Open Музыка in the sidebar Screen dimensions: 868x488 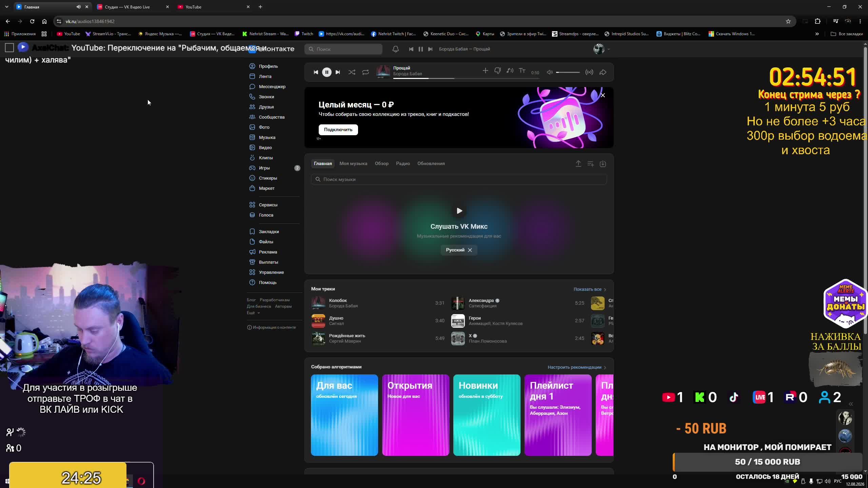pyautogui.click(x=267, y=137)
